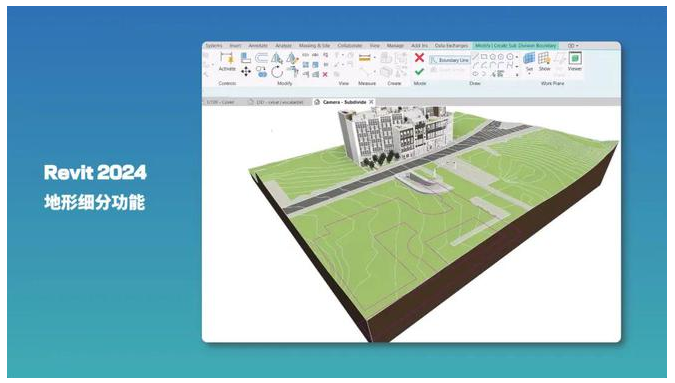Viewport: 675px width, 383px height.
Task: Click the red Delete X in Modify panel
Action: 325,74
